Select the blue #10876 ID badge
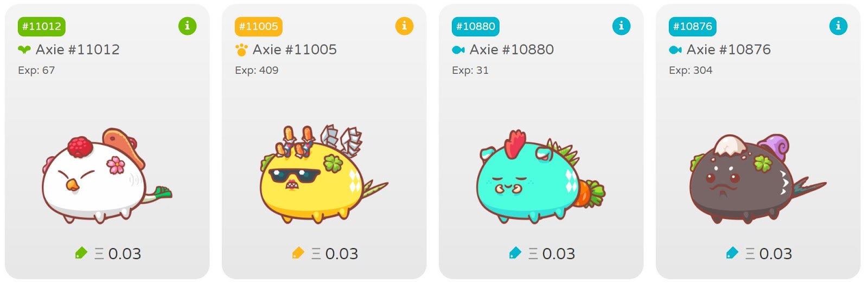Viewport: 868px width, 284px height. [693, 26]
